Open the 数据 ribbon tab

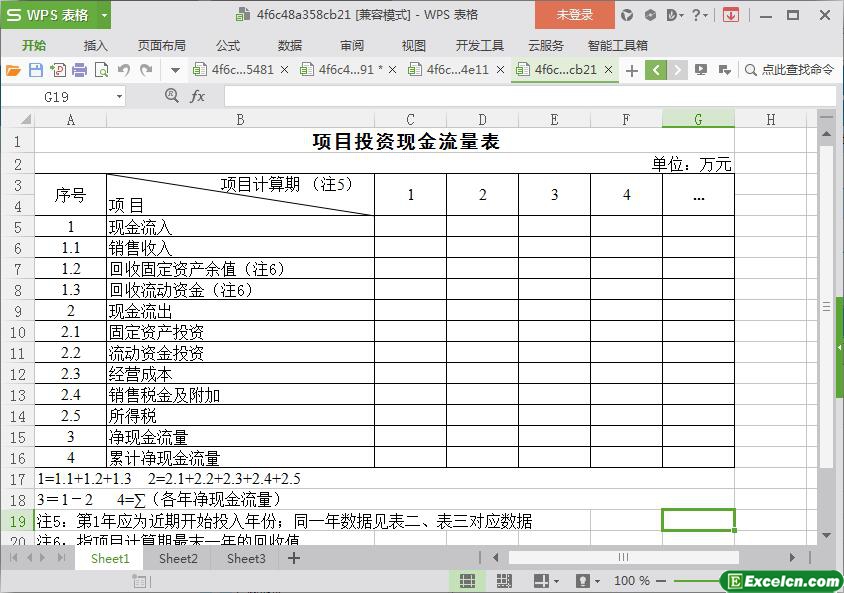pyautogui.click(x=290, y=46)
